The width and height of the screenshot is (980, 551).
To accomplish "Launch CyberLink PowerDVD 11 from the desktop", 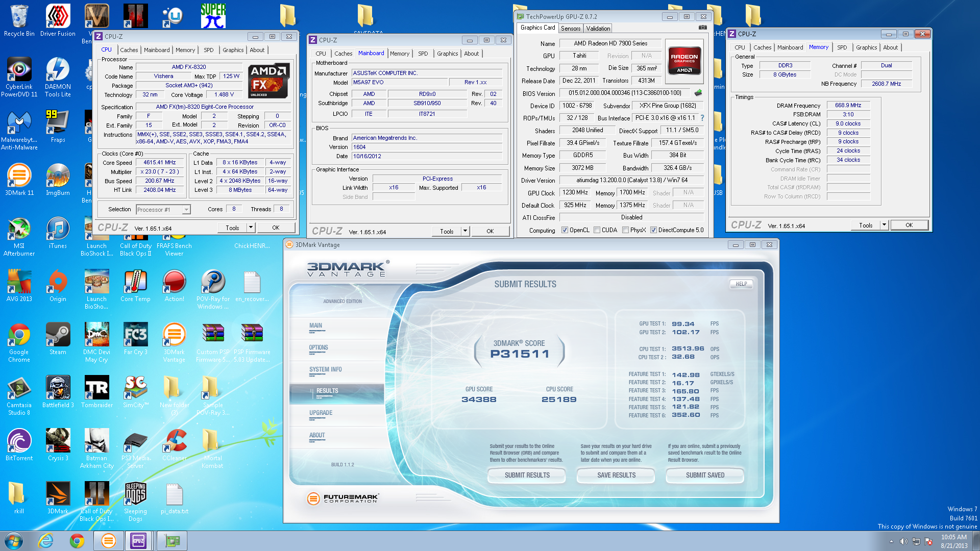I will 19,77.
